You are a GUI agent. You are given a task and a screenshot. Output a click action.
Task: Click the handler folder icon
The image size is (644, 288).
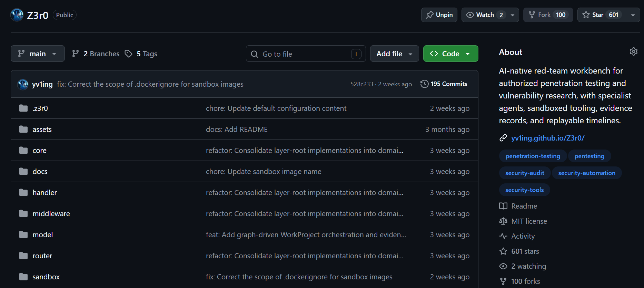23,193
